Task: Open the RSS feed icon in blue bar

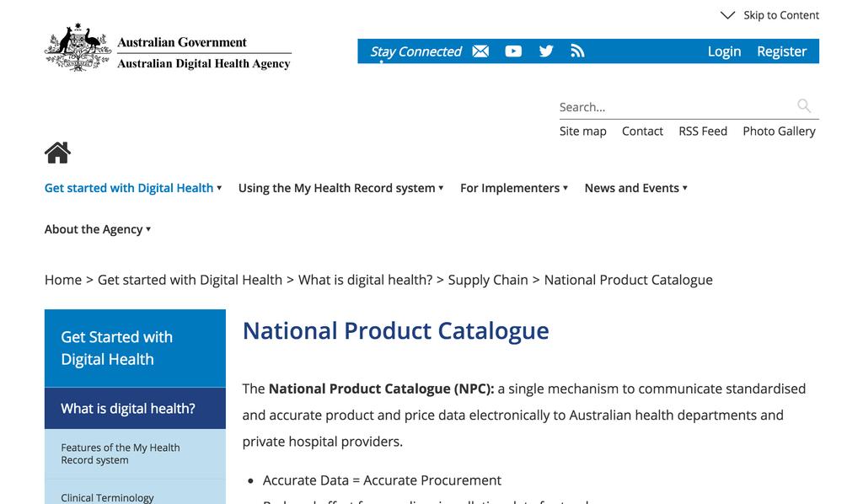Action: click(x=577, y=51)
